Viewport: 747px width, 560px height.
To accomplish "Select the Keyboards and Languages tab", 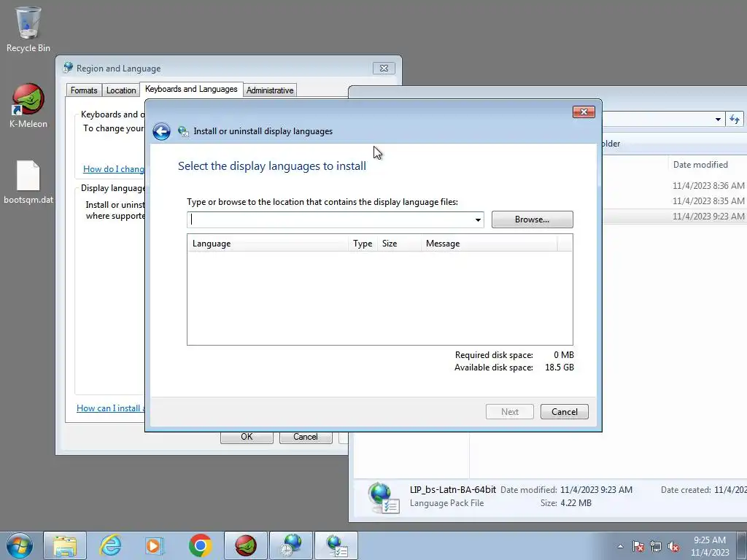I will pos(191,89).
